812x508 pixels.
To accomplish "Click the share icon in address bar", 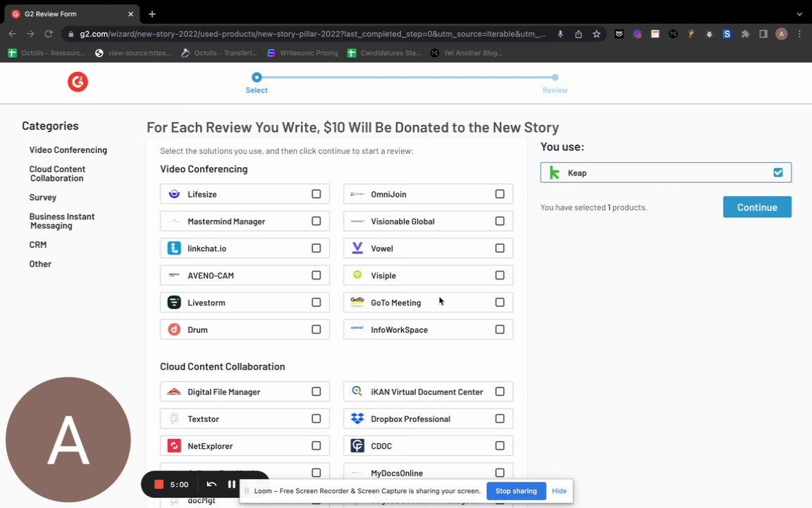I will click(x=579, y=34).
